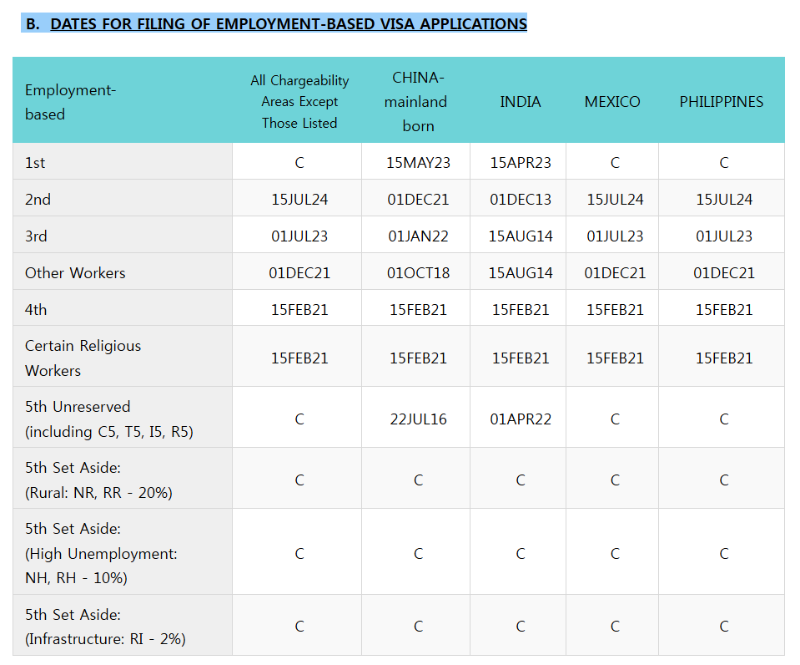Screen dimensions: 800x665
Task: Click the 01APR22 date for India 5th Unreserved
Action: pos(520,419)
